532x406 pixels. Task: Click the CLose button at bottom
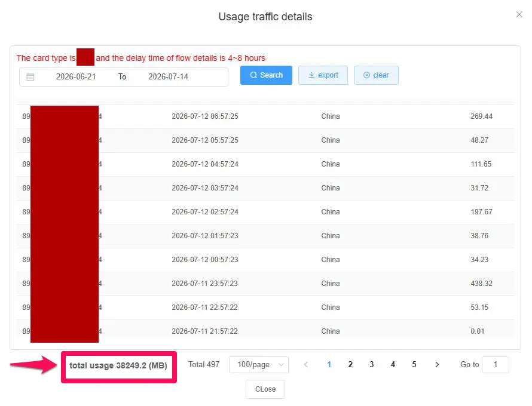click(x=265, y=389)
